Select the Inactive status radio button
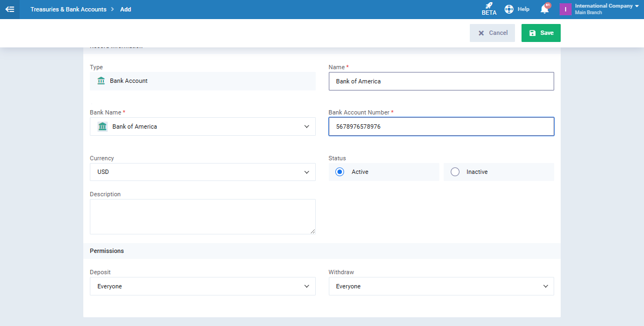644x326 pixels. pos(455,172)
